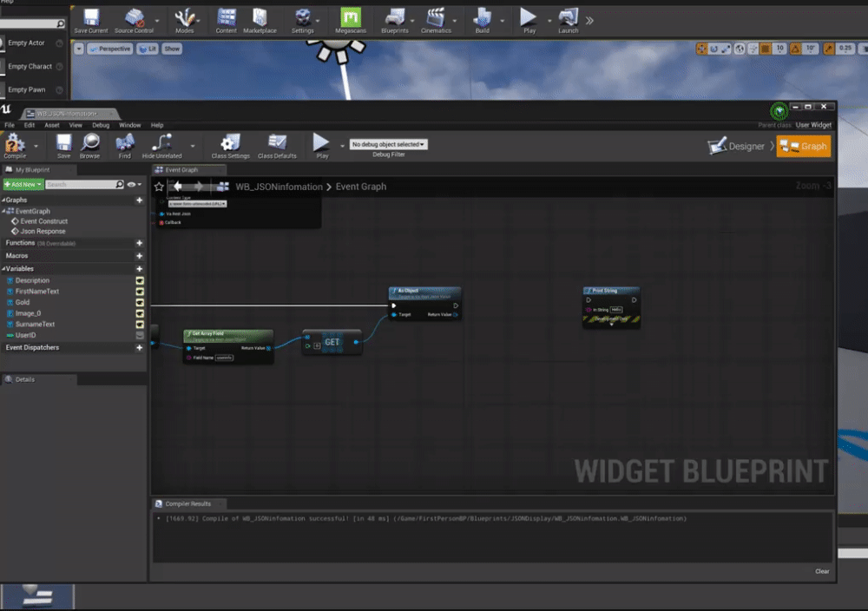Image resolution: width=868 pixels, height=611 pixels.
Task: Collapse the Graphs section
Action: click(3, 200)
